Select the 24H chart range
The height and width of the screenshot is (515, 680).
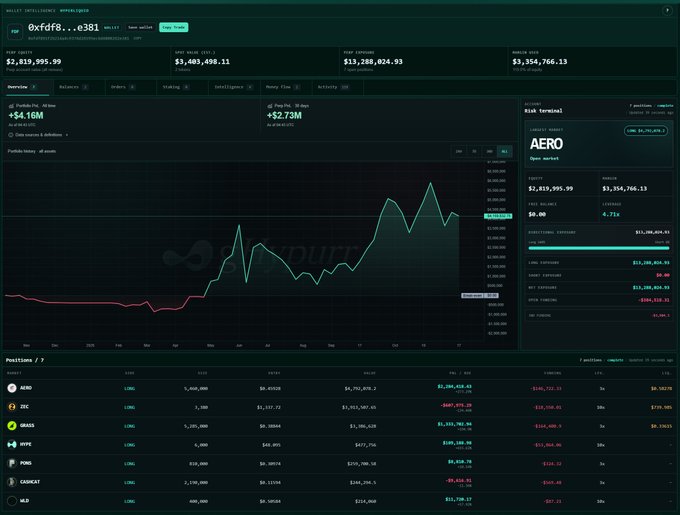[x=459, y=151]
